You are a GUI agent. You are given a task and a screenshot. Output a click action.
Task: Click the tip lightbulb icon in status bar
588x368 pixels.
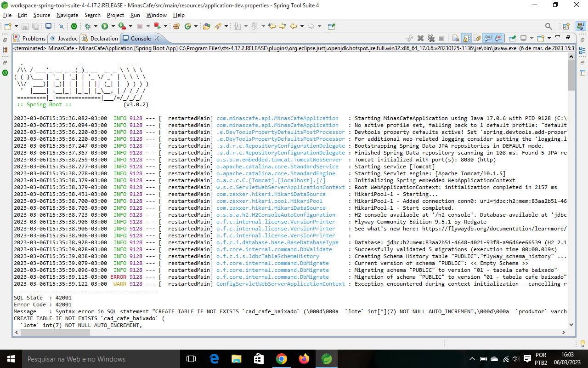(x=582, y=343)
